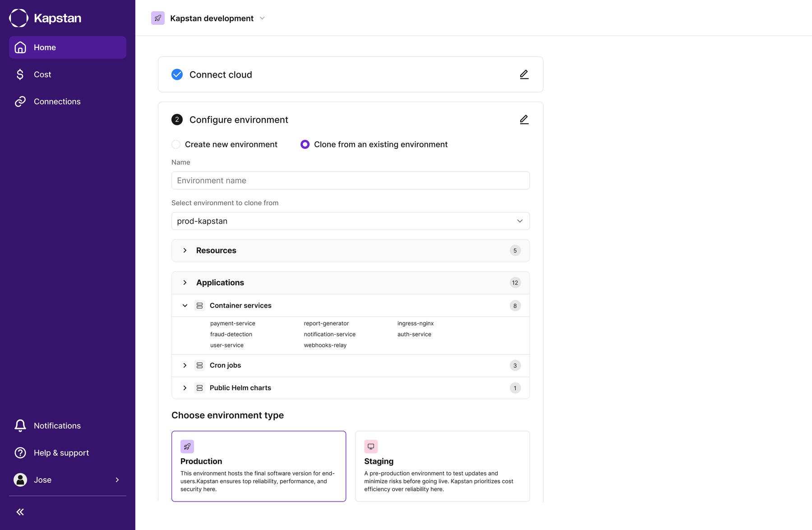Click the Resources count badge 5
This screenshot has width=812, height=530.
point(515,250)
